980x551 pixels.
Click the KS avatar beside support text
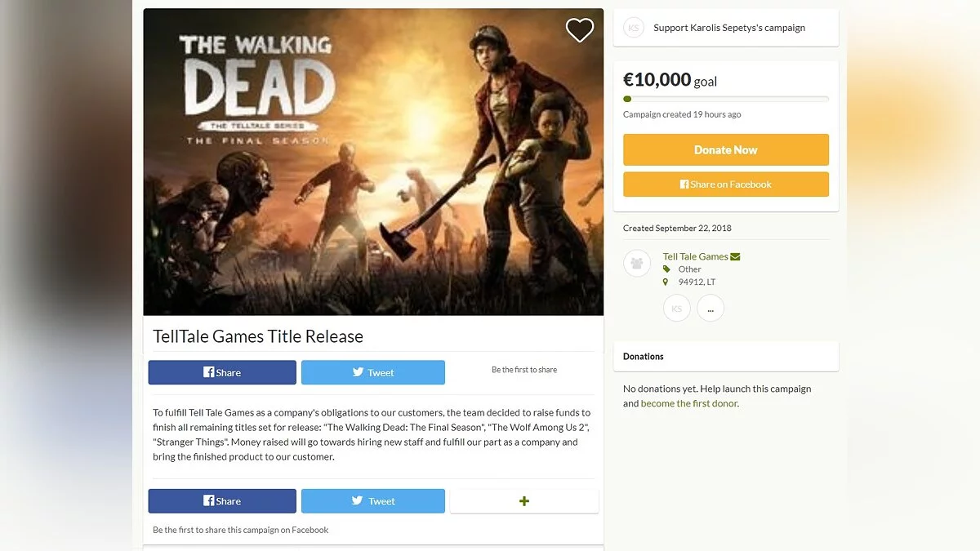click(633, 28)
